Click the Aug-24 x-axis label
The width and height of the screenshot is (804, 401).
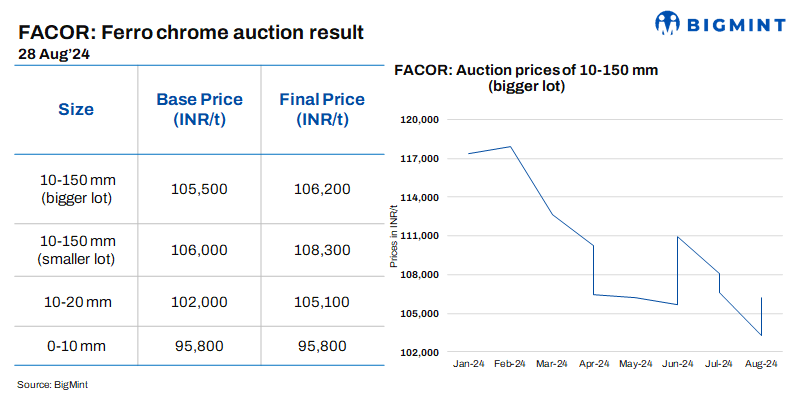pyautogui.click(x=761, y=363)
